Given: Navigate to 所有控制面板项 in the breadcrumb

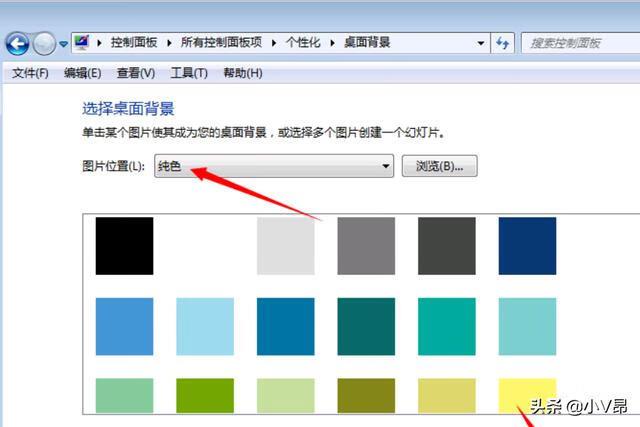Looking at the screenshot, I should 226,43.
